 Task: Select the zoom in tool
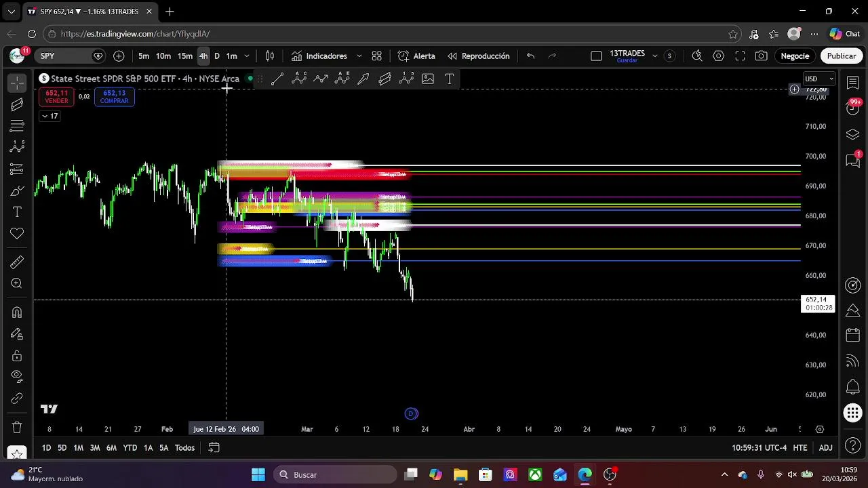click(17, 284)
